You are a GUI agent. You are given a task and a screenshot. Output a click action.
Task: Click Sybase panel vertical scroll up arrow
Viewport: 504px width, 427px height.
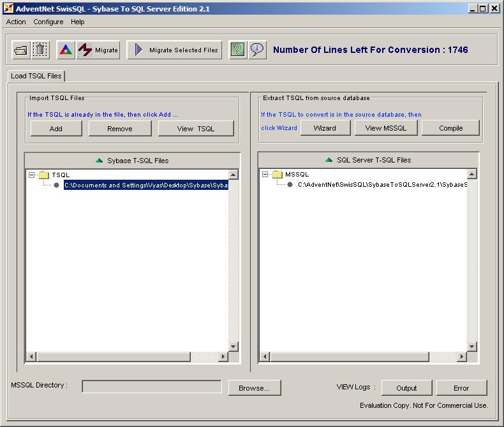(x=233, y=175)
